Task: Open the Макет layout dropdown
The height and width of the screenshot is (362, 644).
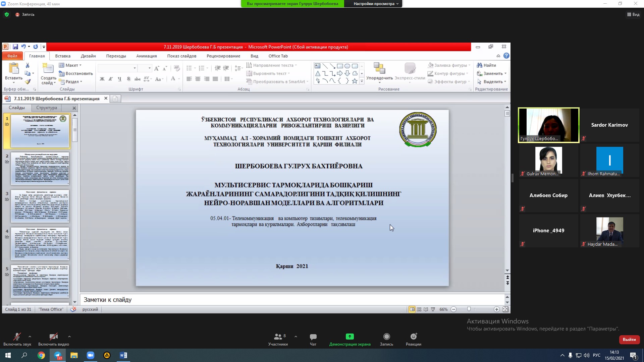Action: coord(70,65)
